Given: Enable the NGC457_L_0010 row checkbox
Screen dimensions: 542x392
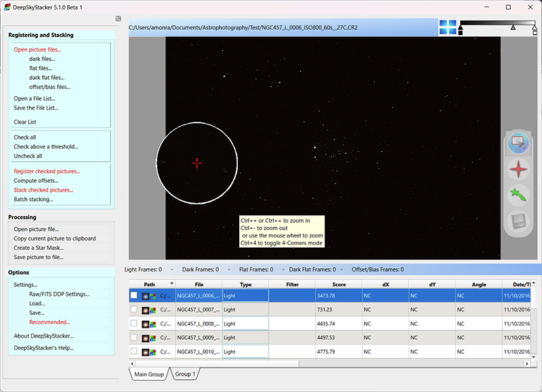Looking at the screenshot, I should (x=134, y=352).
